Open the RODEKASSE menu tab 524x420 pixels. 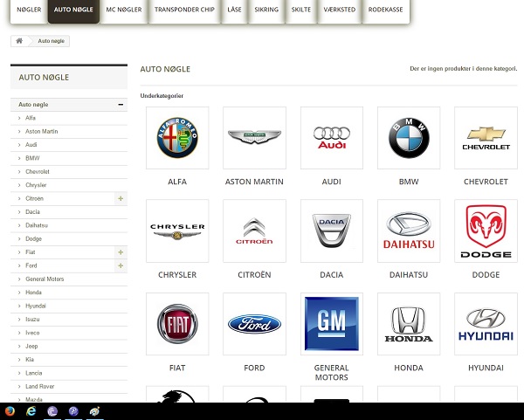pos(386,10)
